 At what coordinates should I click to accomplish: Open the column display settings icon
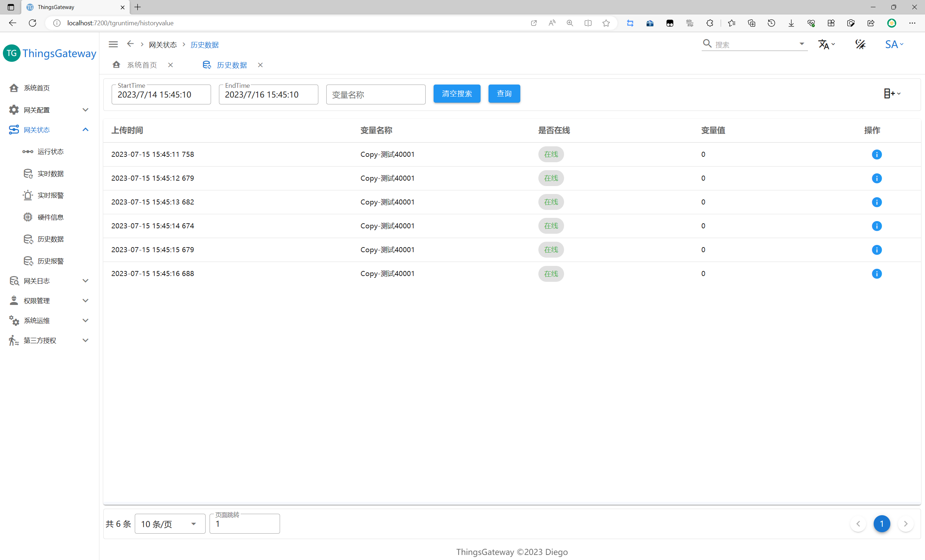(x=892, y=94)
